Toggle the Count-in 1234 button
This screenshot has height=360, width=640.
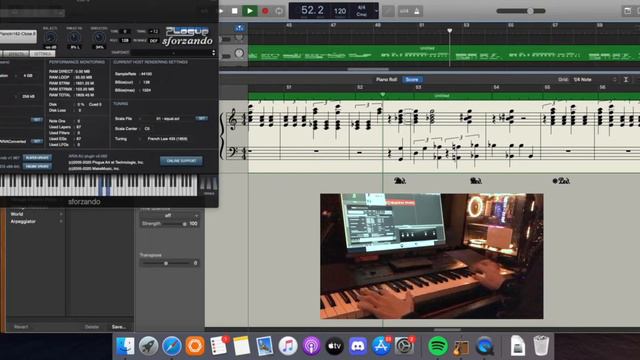click(404, 11)
